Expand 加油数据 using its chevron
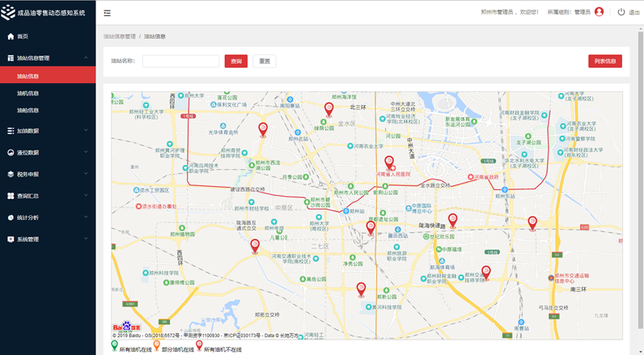Image resolution: width=644 pixels, height=355 pixels. coord(86,130)
